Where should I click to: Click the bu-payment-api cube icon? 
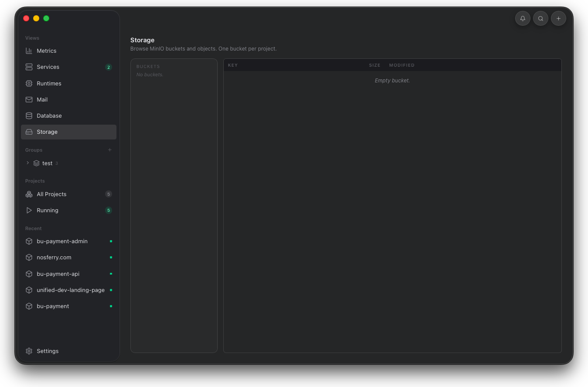tap(29, 274)
